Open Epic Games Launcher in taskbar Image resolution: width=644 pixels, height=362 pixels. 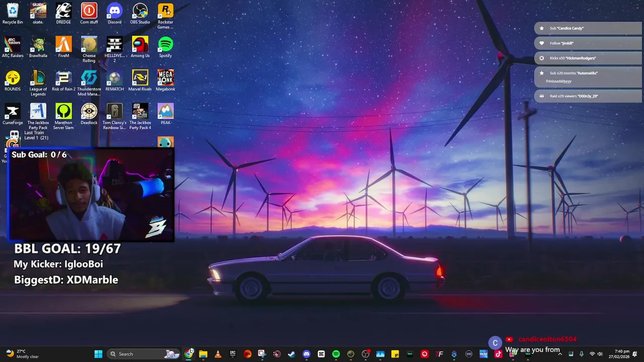(233, 354)
